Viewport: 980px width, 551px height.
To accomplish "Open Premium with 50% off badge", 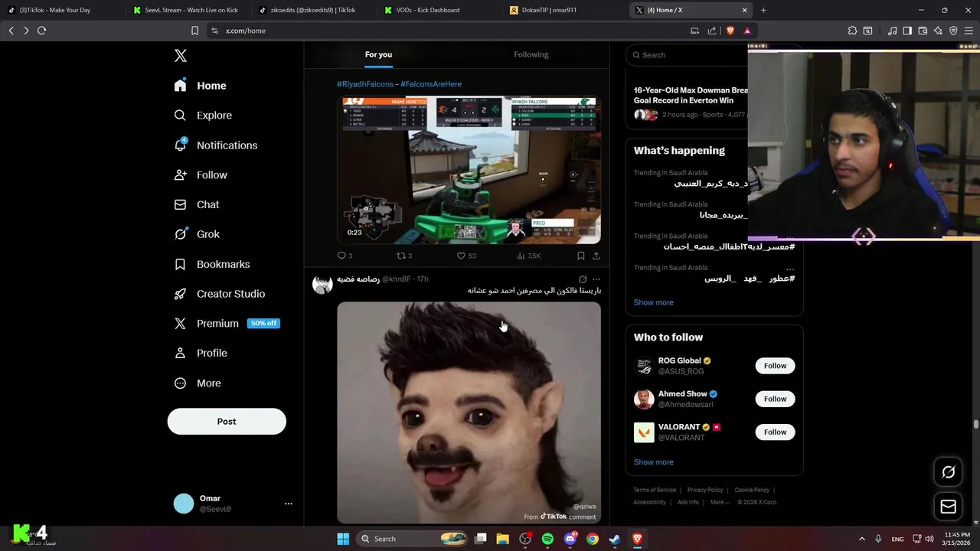I will pyautogui.click(x=227, y=324).
